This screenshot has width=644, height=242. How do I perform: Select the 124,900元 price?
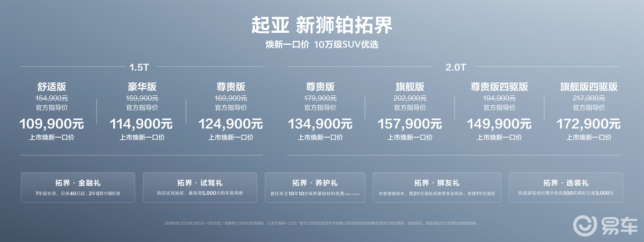[x=231, y=124]
